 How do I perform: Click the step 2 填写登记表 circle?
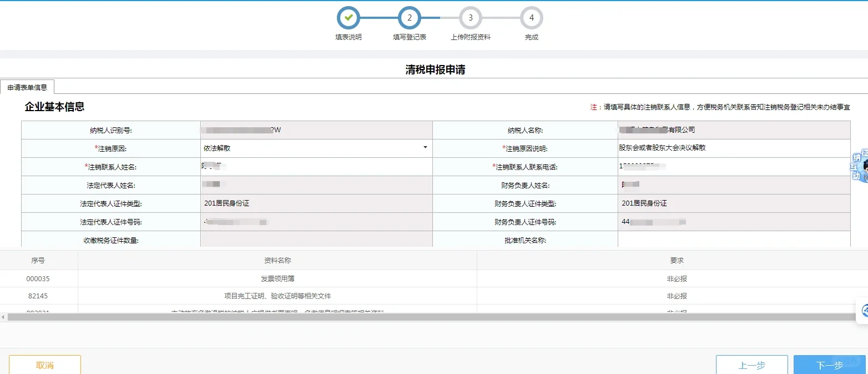[x=410, y=18]
